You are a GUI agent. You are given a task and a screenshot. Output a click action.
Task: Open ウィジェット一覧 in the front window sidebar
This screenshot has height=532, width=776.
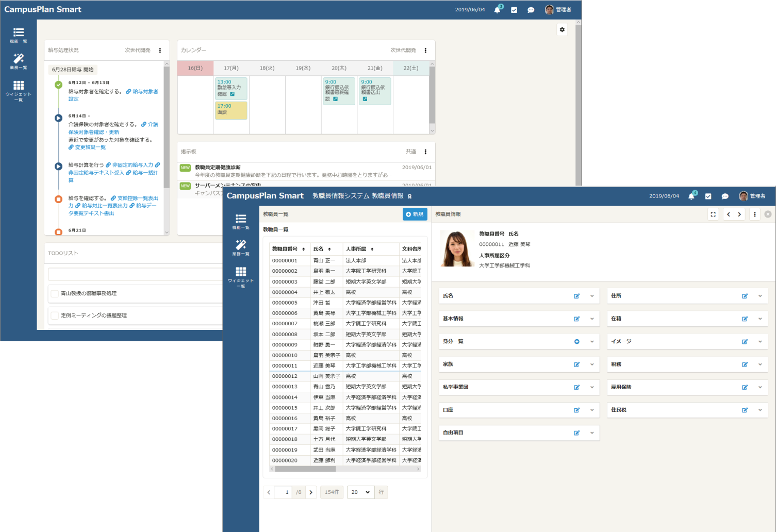pyautogui.click(x=241, y=277)
